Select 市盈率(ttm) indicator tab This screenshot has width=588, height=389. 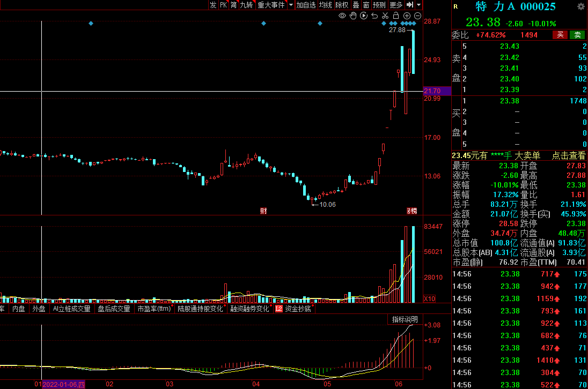(x=154, y=309)
